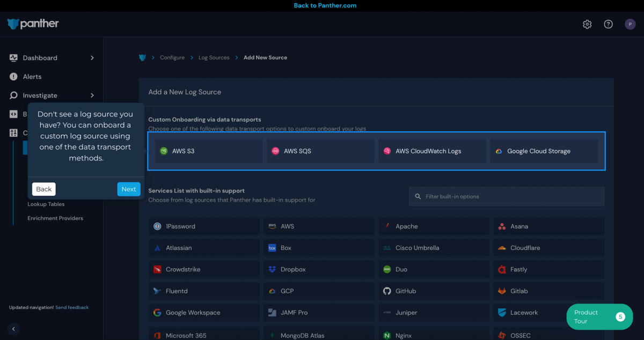Viewport: 644px width, 340px height.
Task: Choose the Fluentd log source
Action: [203, 291]
